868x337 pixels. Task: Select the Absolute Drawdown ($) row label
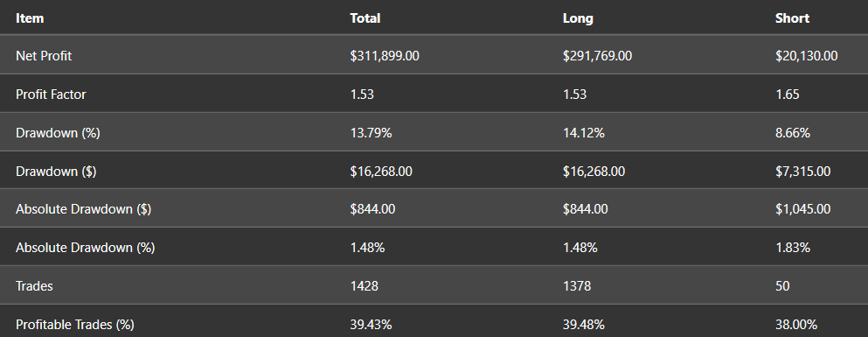pos(83,209)
